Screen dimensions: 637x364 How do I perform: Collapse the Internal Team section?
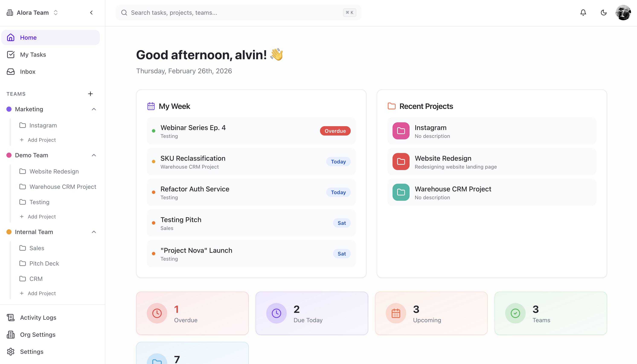[94, 232]
